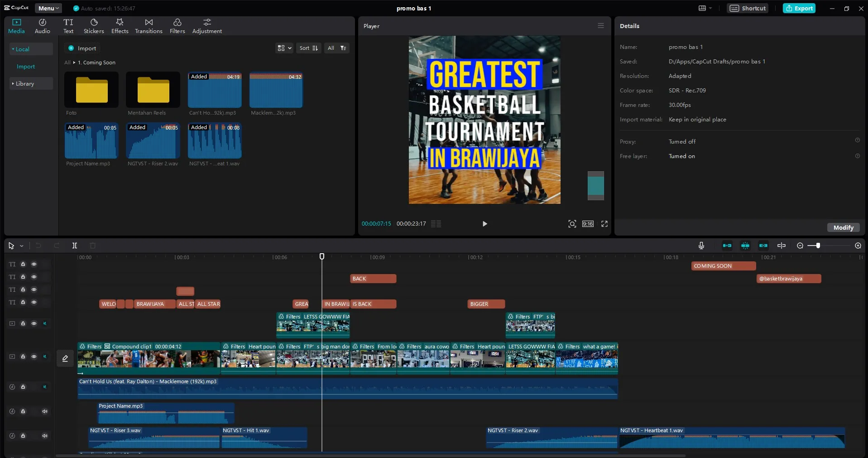Toggle main track magnet
This screenshot has height=458, width=868.
(x=727, y=246)
